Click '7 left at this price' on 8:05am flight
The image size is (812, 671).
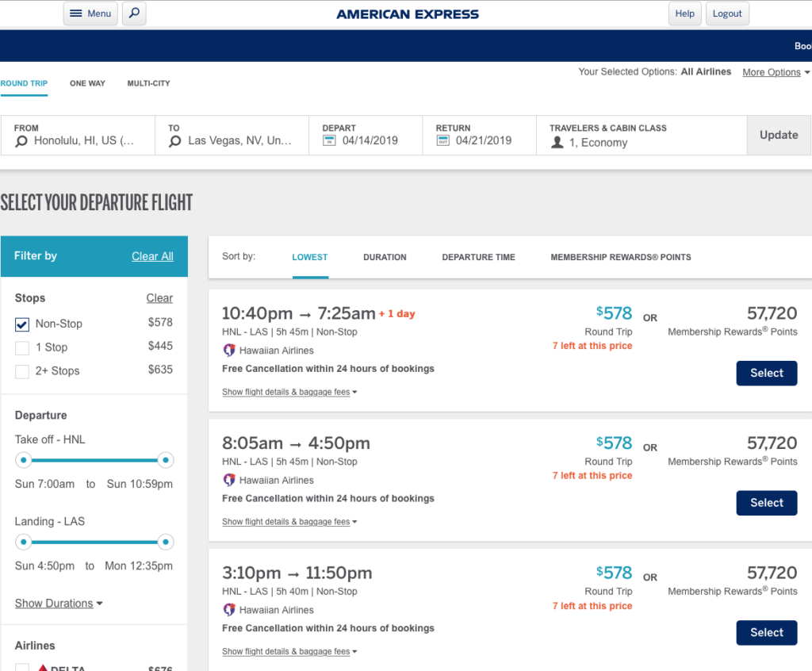[x=592, y=476]
